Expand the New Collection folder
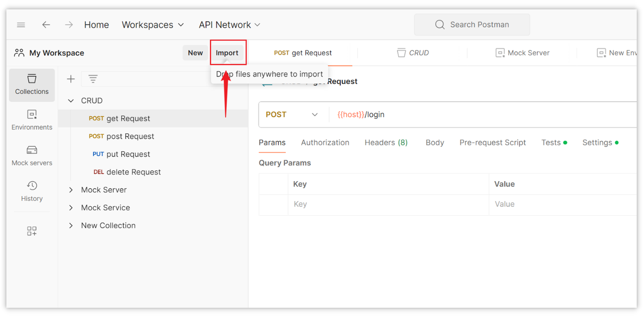 [71, 225]
